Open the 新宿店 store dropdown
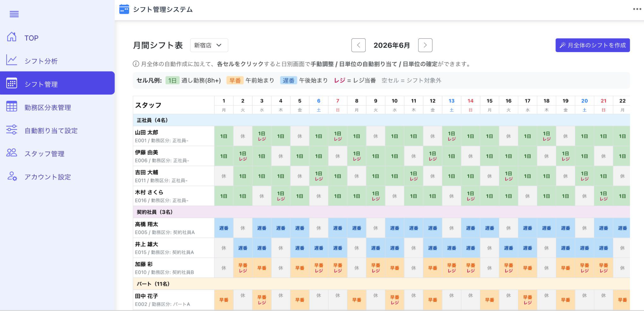This screenshot has height=311, width=644. [209, 45]
